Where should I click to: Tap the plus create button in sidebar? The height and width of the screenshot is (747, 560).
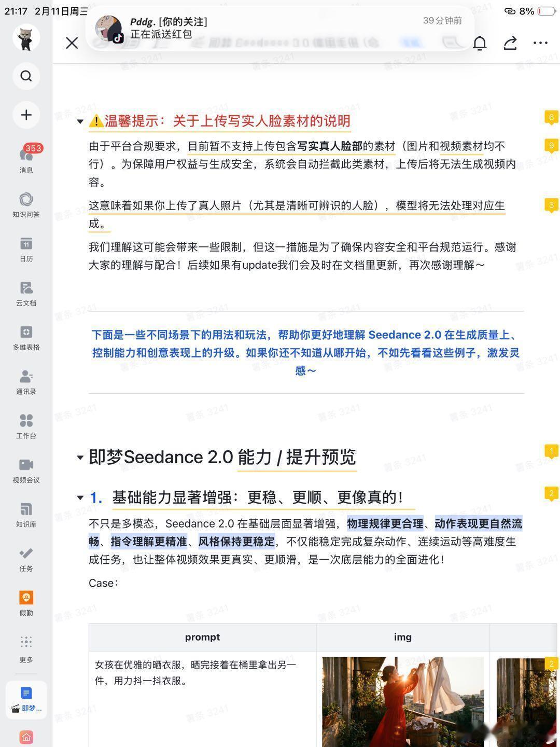[26, 115]
